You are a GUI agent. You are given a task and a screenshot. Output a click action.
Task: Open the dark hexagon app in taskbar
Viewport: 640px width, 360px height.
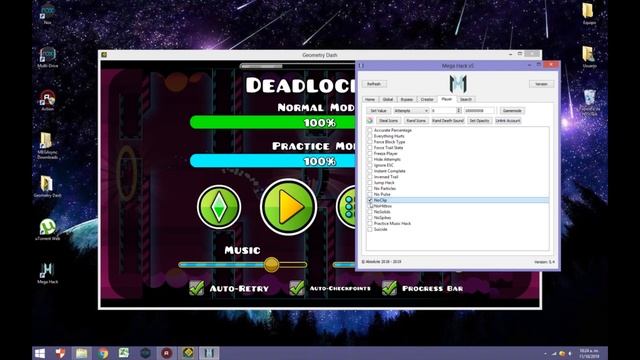pyautogui.click(x=145, y=353)
